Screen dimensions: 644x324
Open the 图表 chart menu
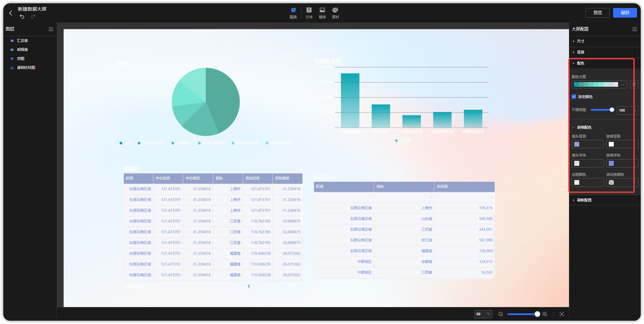tap(293, 13)
